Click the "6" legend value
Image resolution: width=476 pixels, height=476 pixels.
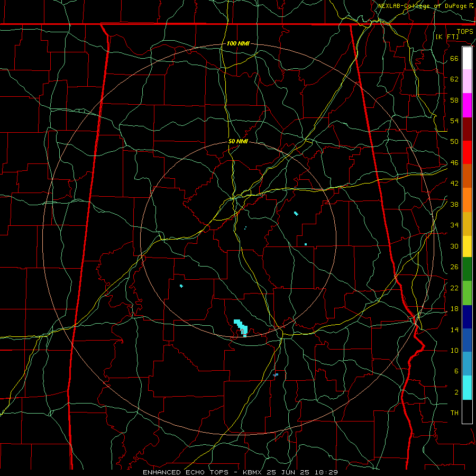[x=456, y=371]
